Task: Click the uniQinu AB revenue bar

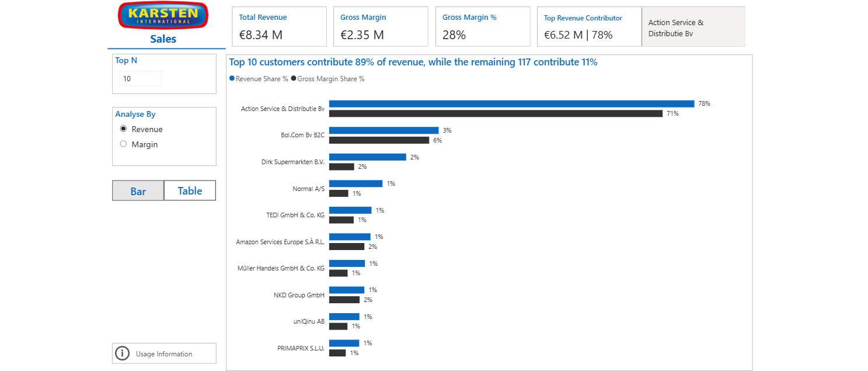Action: tap(344, 317)
